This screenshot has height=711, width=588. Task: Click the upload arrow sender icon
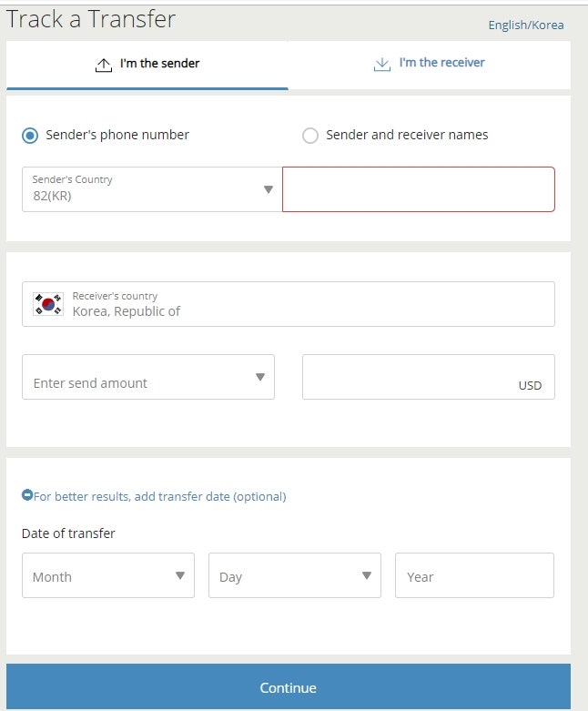(104, 66)
